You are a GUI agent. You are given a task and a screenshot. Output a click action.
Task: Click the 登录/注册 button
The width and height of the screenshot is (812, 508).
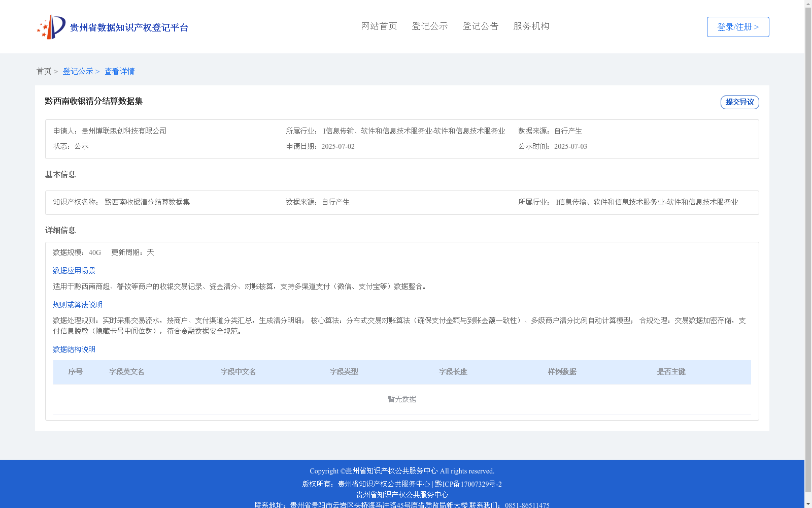tap(738, 27)
